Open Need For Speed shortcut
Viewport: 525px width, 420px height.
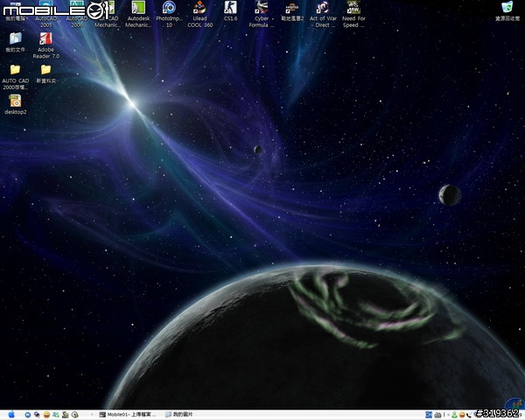coord(353,14)
